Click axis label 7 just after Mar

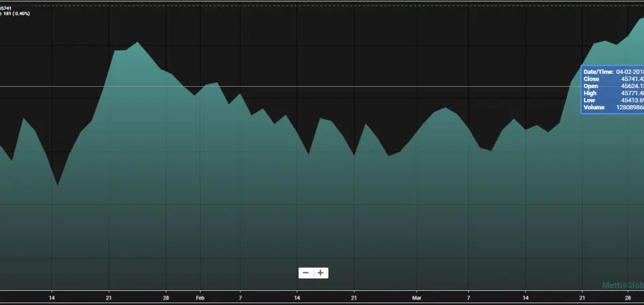pos(468,297)
